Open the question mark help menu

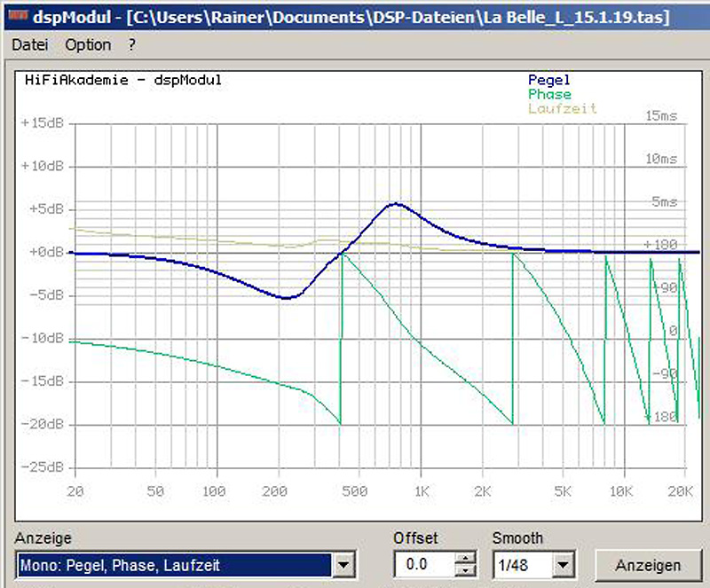[x=131, y=45]
